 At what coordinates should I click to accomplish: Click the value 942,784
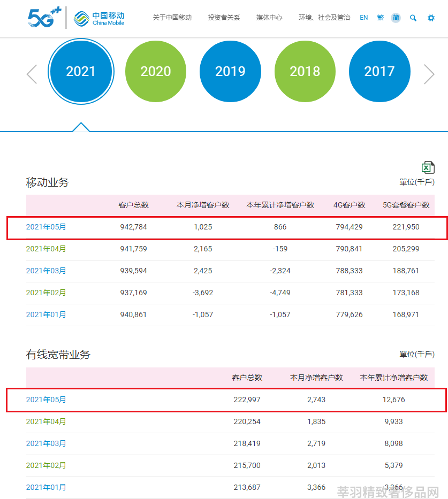pos(133,227)
